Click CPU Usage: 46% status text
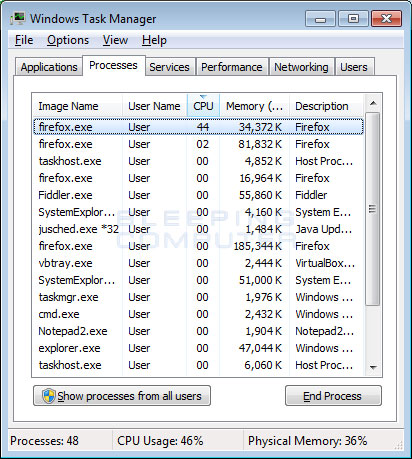 (160, 441)
